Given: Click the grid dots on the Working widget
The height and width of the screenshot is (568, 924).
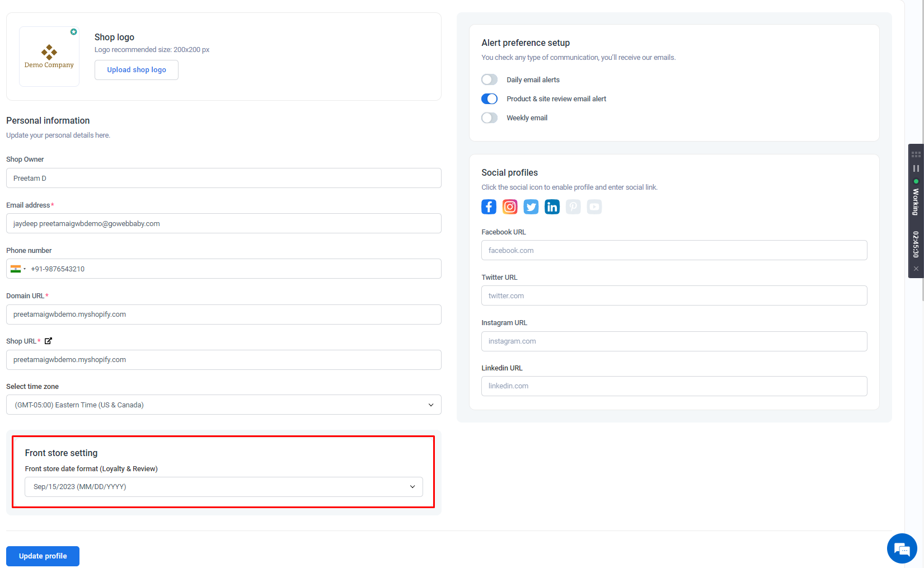Looking at the screenshot, I should [916, 154].
